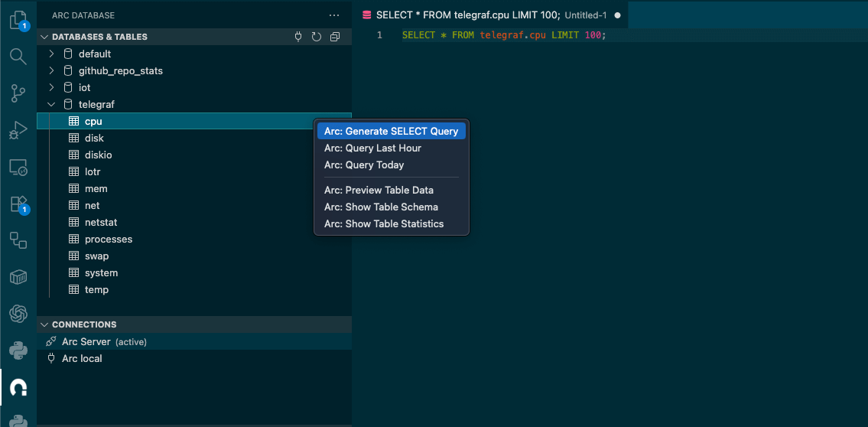Viewport: 868px width, 427px height.
Task: Select the Arc local connection
Action: [x=82, y=358]
